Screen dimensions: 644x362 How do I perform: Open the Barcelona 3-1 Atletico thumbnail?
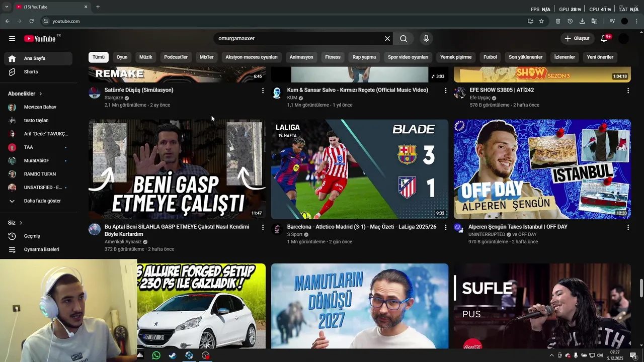point(360,169)
